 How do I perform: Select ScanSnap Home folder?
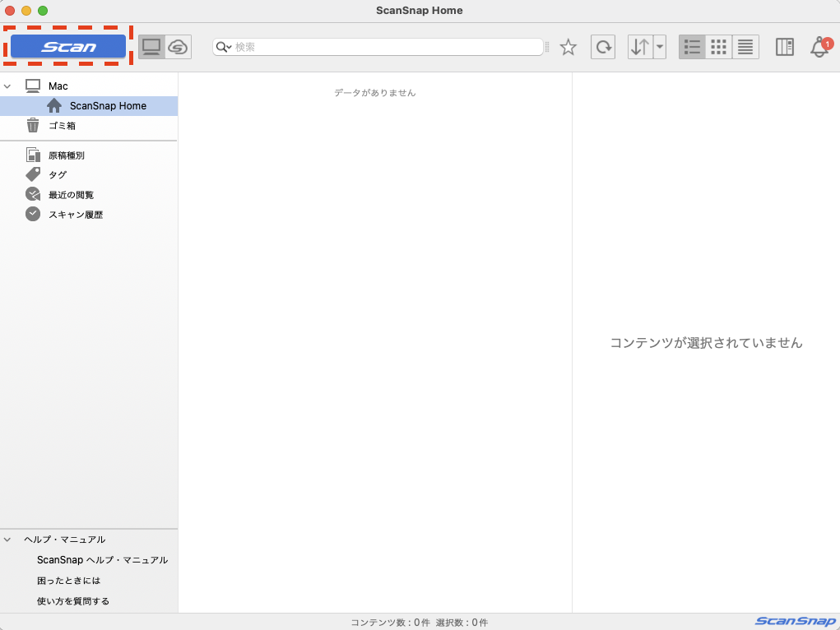(89, 105)
